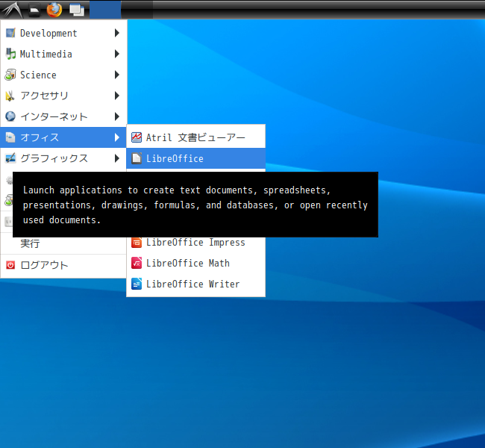The height and width of the screenshot is (448, 485).
Task: Click the Science flask icon
Action: pos(10,75)
